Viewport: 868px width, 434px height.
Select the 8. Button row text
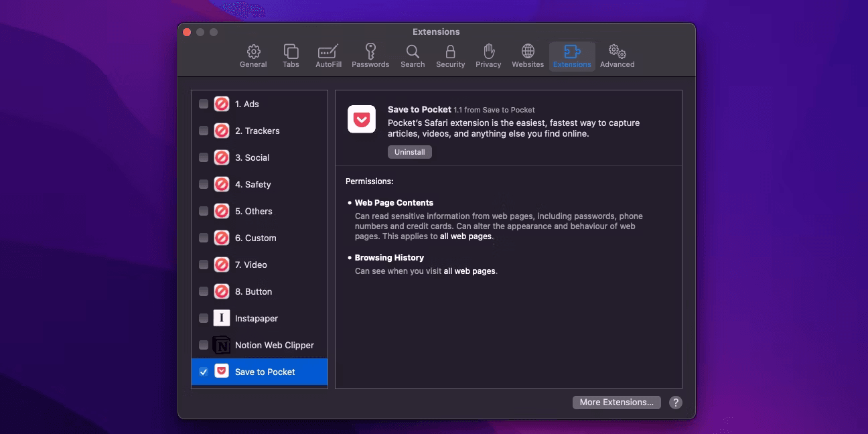pos(254,291)
